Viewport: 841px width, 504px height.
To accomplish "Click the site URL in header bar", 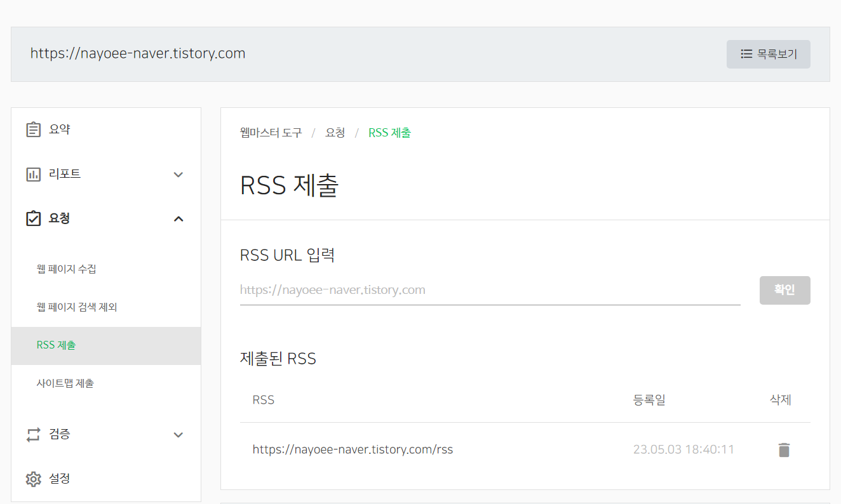I will coord(138,53).
